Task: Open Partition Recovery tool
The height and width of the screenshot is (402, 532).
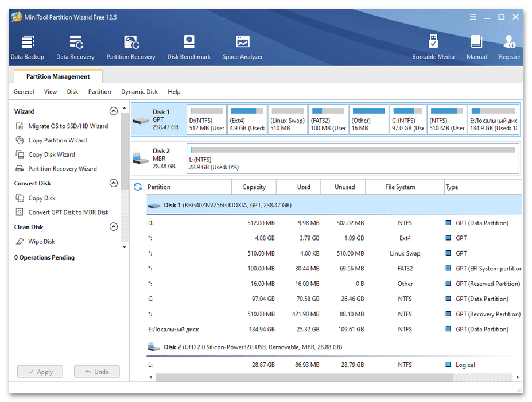Action: (x=131, y=47)
